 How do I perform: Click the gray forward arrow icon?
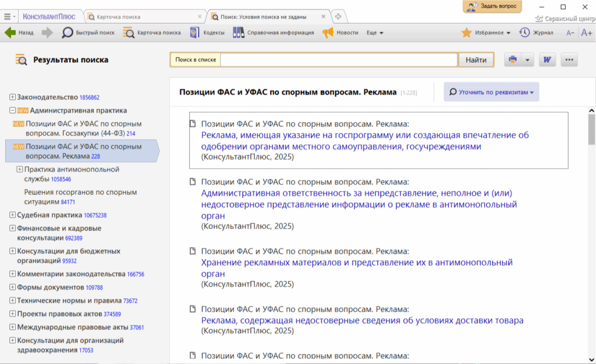coord(47,33)
